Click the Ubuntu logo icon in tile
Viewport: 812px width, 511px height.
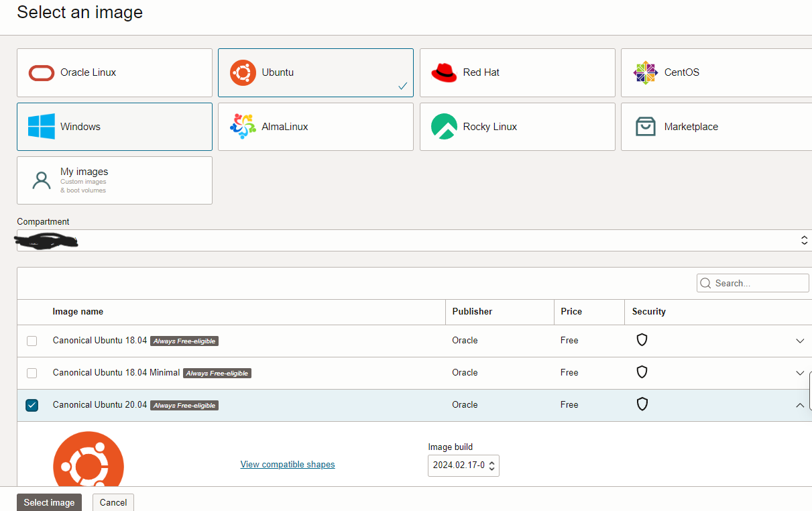[243, 72]
